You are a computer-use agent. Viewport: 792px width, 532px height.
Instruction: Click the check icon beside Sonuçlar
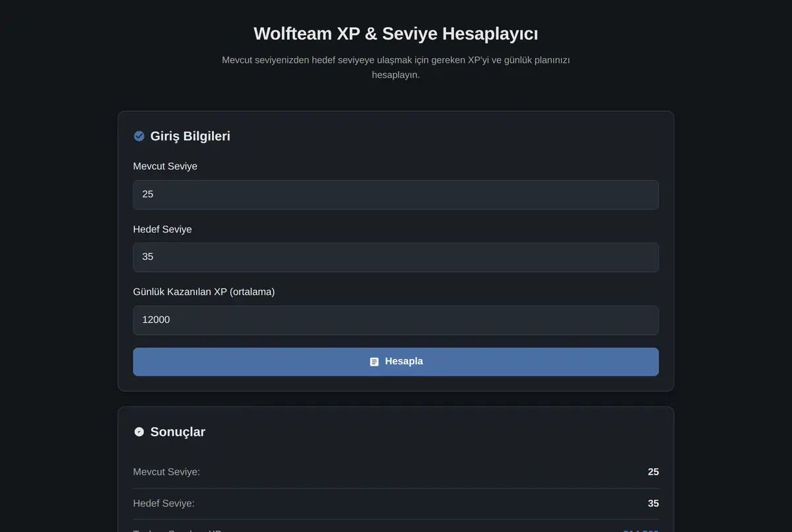pyautogui.click(x=139, y=432)
